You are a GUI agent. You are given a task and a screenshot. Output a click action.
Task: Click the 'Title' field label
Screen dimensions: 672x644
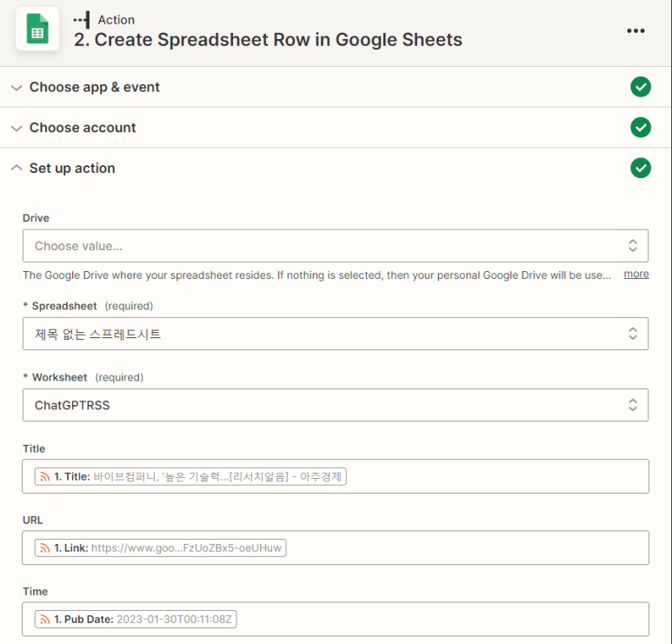coord(34,448)
